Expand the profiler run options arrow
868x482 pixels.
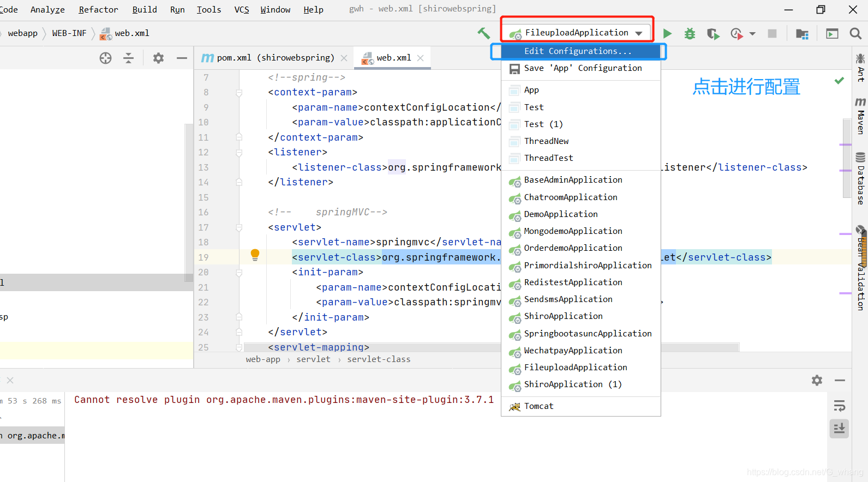pos(753,34)
